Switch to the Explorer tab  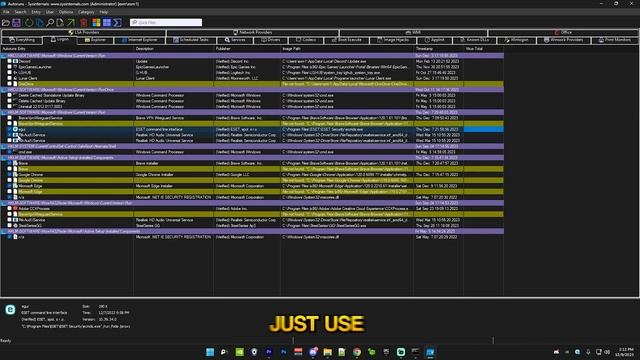tap(95, 40)
